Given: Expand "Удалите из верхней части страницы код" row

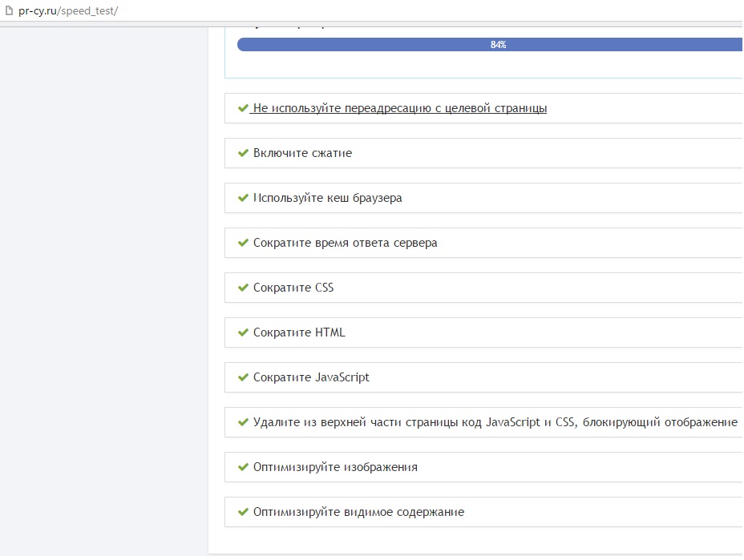Looking at the screenshot, I should 483,422.
